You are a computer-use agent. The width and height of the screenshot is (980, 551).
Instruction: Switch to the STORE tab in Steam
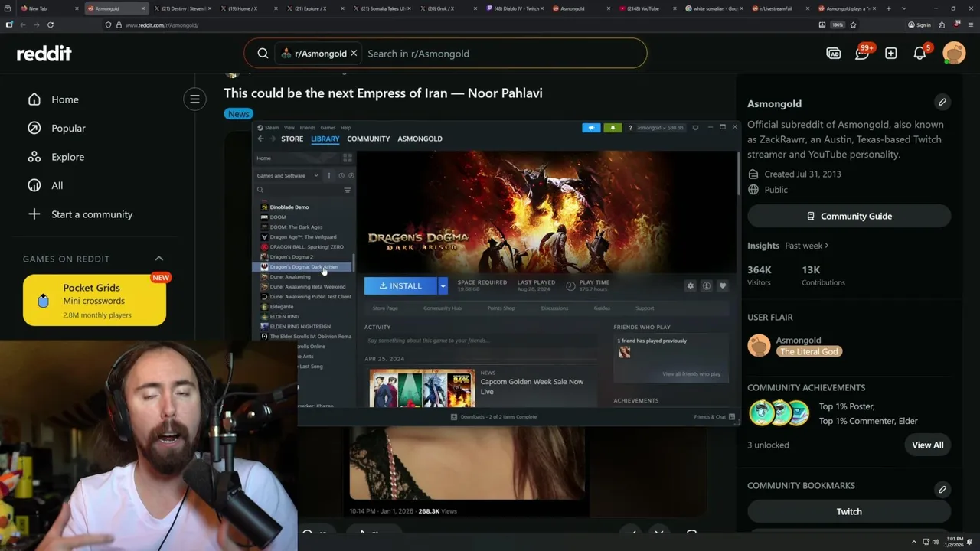[x=292, y=139]
